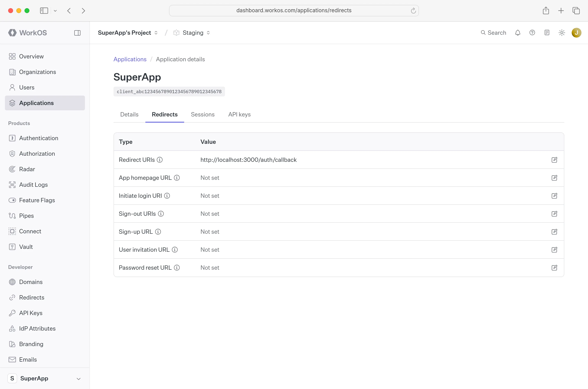Open Search in the header
The width and height of the screenshot is (588, 389).
493,33
